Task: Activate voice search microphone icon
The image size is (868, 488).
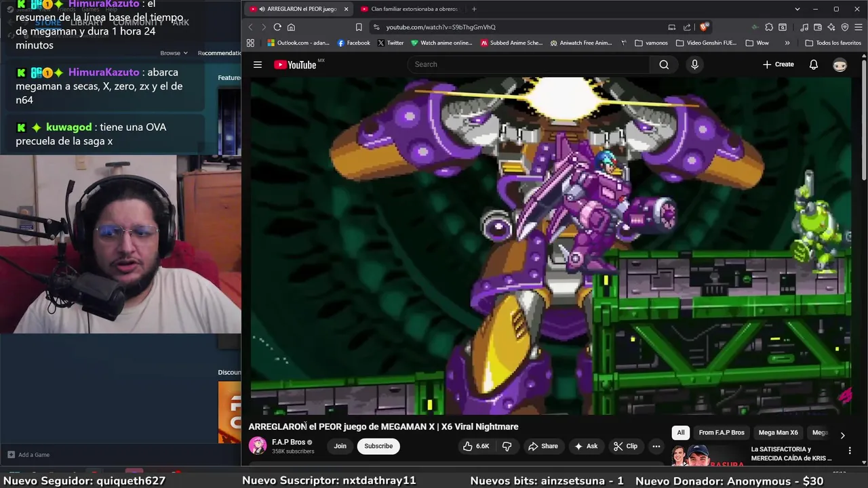Action: tap(694, 64)
